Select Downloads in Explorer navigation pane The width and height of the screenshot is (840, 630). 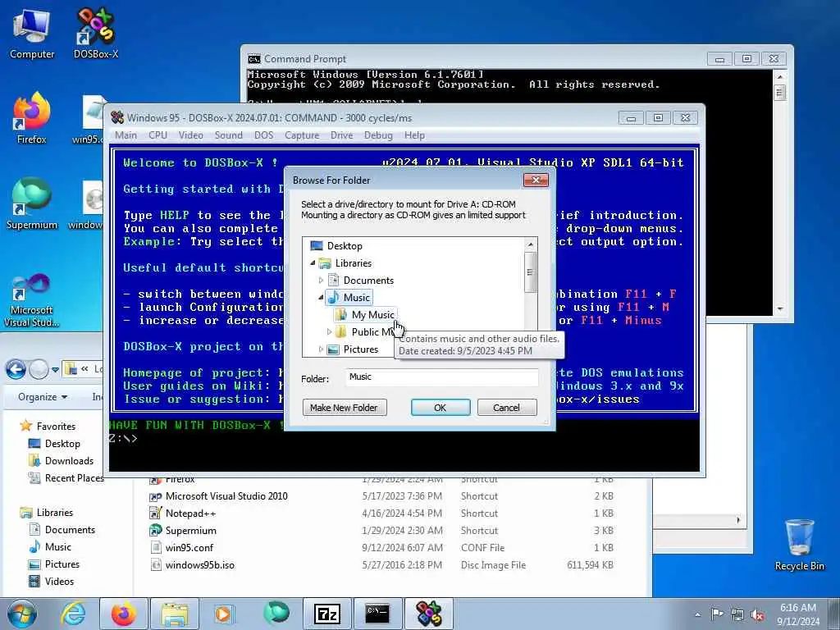69,461
